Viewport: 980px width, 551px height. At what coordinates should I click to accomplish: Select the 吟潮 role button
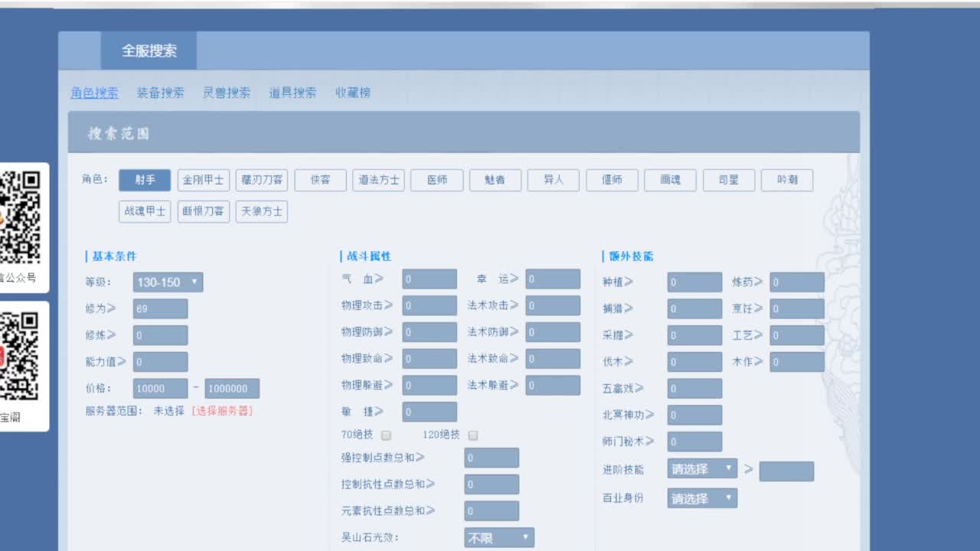(787, 181)
